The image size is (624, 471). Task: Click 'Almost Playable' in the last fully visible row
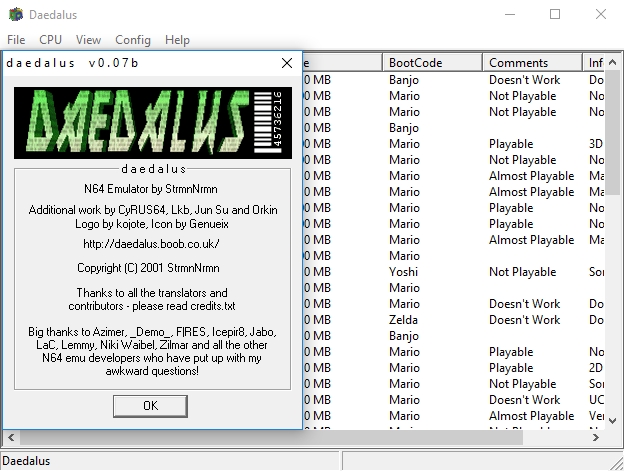pyautogui.click(x=532, y=416)
